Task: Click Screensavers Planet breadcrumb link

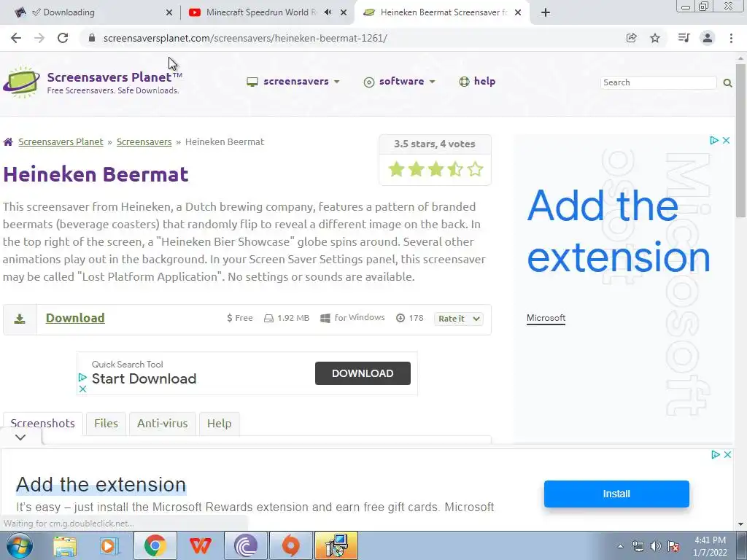Action: pyautogui.click(x=61, y=142)
